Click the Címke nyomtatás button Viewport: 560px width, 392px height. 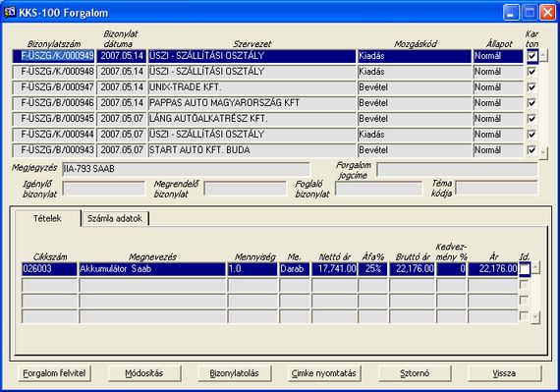[x=324, y=373]
